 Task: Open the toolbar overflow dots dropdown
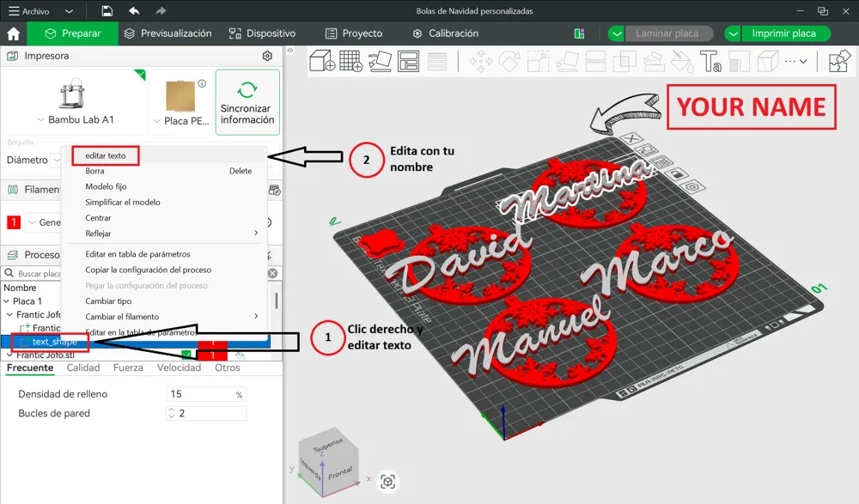[x=796, y=61]
